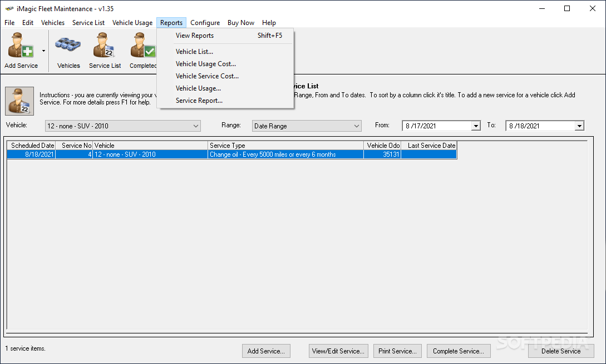The height and width of the screenshot is (364, 606).
Task: Click the '12 - none - SUV - 2010' table cell
Action: pyautogui.click(x=150, y=154)
